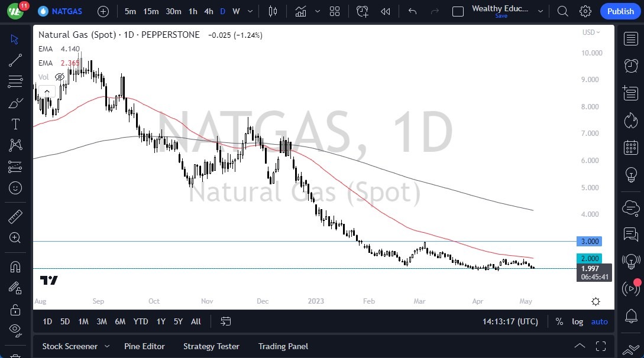This screenshot has width=644, height=358.
Task: Create a new alert
Action: [363, 11]
